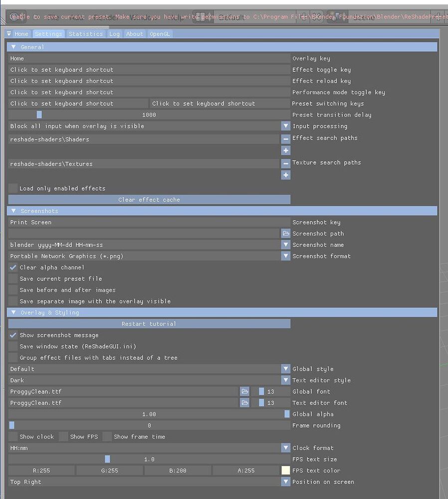This screenshot has width=448, height=499.
Task: Click the Text editor font ProggyClean.ttf field
Action: (123, 403)
